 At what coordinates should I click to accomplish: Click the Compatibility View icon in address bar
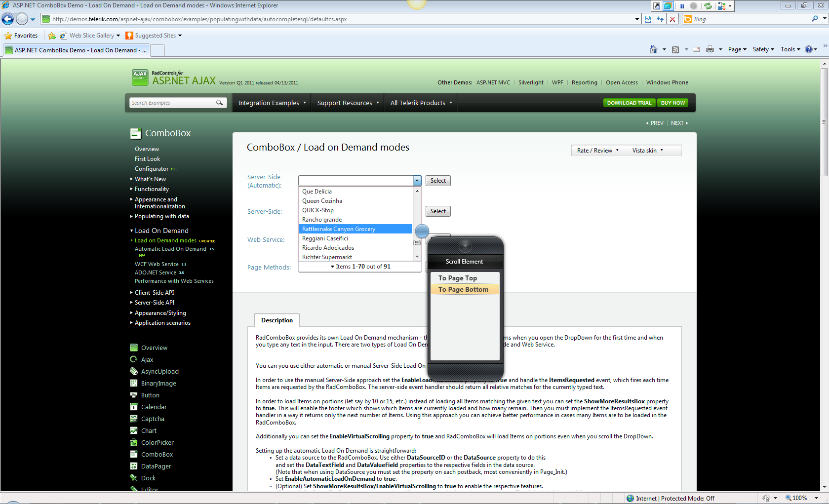(648, 19)
